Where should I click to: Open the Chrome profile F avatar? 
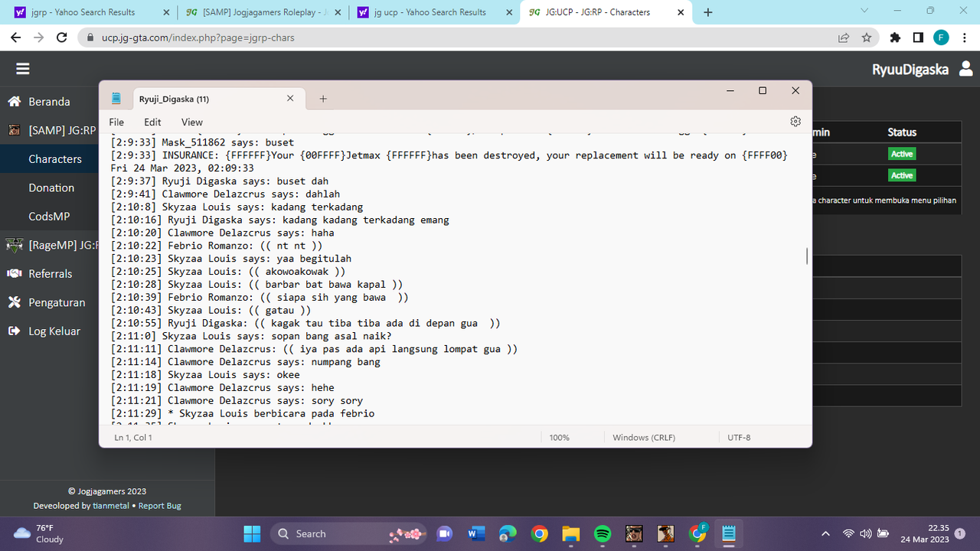click(x=941, y=37)
